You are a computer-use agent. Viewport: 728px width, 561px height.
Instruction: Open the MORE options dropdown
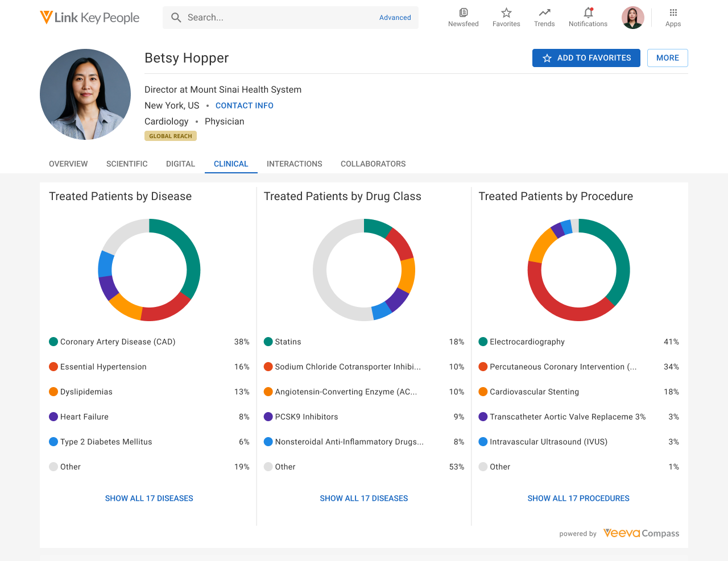pos(667,58)
